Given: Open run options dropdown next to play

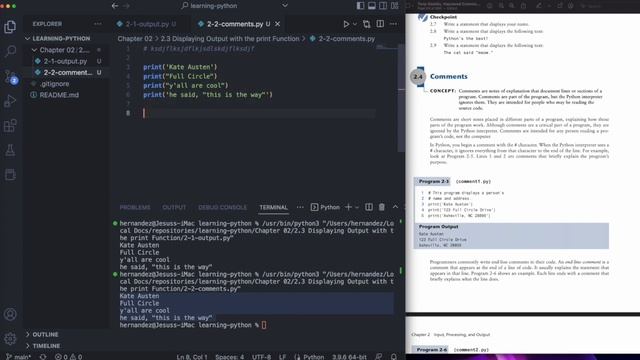Looking at the screenshot, I should tap(355, 24).
